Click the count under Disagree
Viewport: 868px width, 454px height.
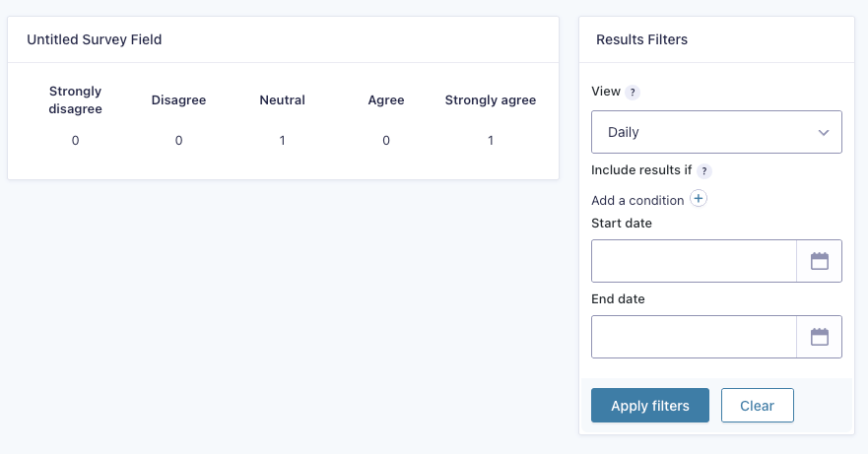[178, 141]
